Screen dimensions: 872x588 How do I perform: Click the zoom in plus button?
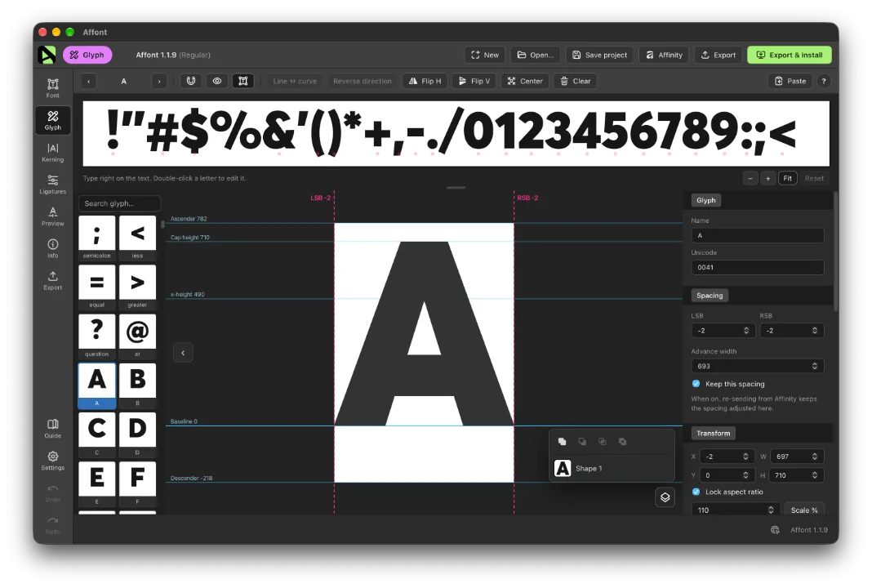[768, 179]
